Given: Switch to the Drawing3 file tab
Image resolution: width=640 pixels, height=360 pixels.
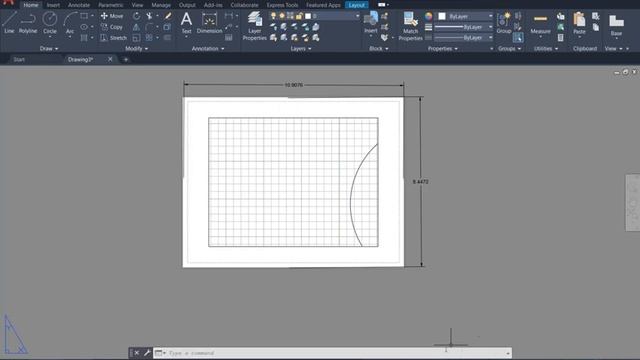Looking at the screenshot, I should pos(80,60).
